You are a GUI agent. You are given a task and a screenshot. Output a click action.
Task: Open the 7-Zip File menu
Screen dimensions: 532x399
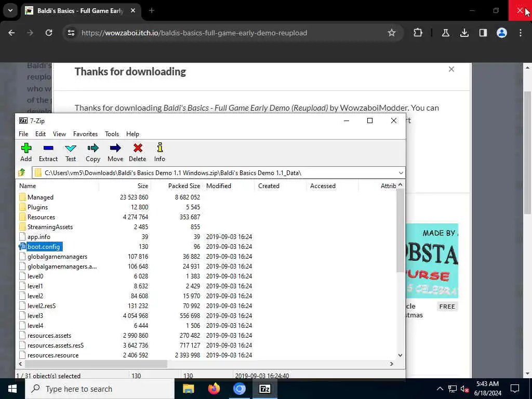[23, 134]
